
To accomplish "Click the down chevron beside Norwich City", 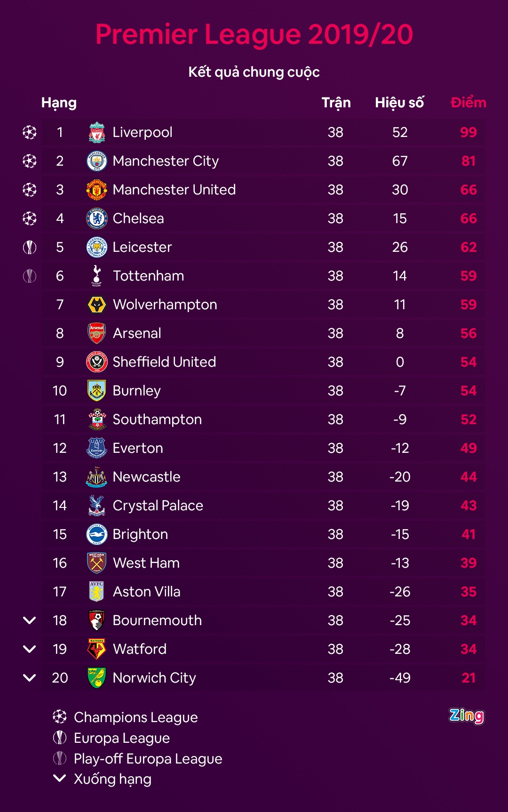I will click(x=30, y=678).
